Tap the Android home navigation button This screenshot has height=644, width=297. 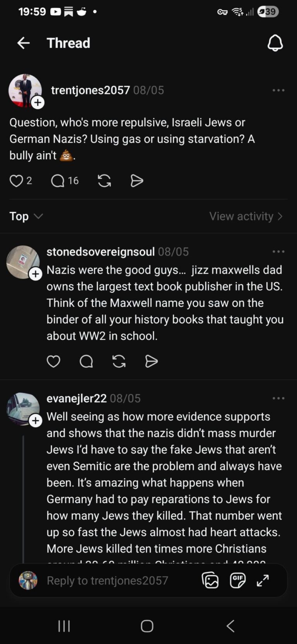tap(147, 626)
